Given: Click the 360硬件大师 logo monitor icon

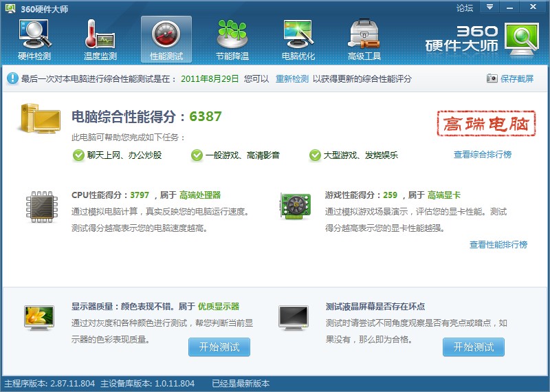Looking at the screenshot, I should click(522, 39).
